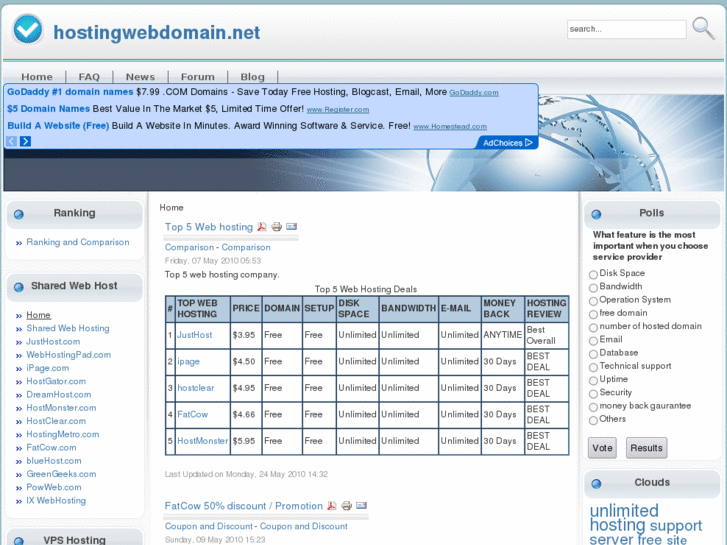The image size is (727, 545).
Task: Open Top 5 Web hosting article title
Action: click(x=209, y=227)
